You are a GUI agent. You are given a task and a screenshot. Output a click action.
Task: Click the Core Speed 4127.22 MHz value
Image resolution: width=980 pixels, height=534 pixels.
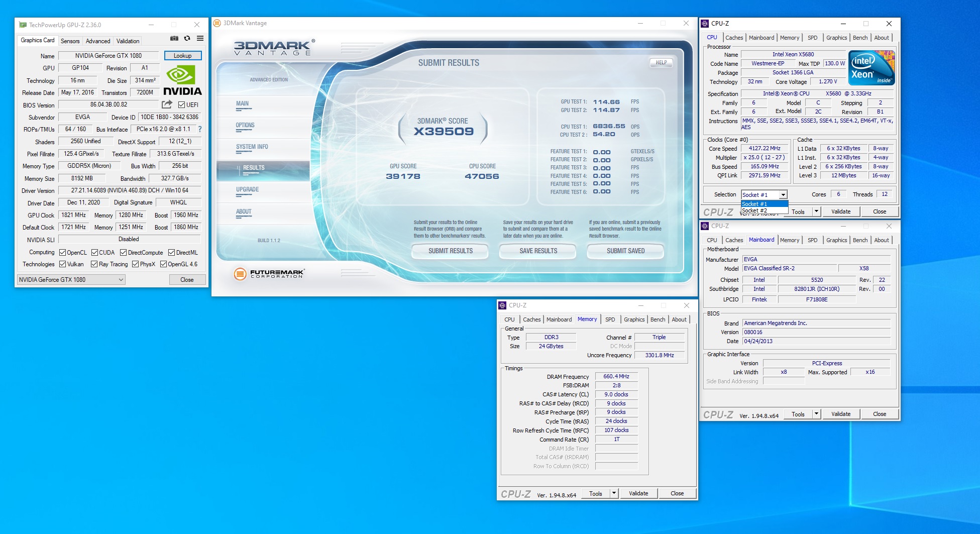click(765, 148)
